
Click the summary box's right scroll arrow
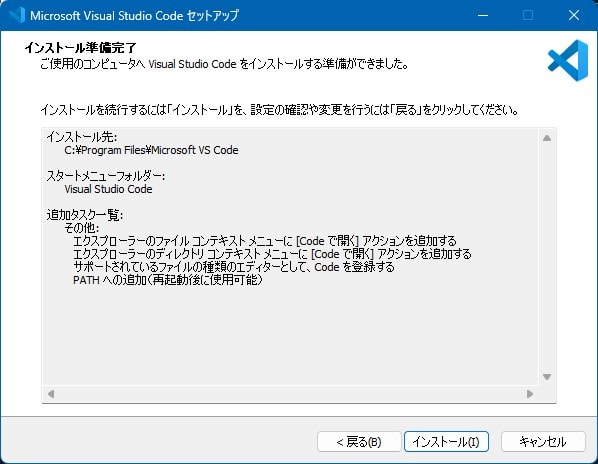pyautogui.click(x=530, y=393)
